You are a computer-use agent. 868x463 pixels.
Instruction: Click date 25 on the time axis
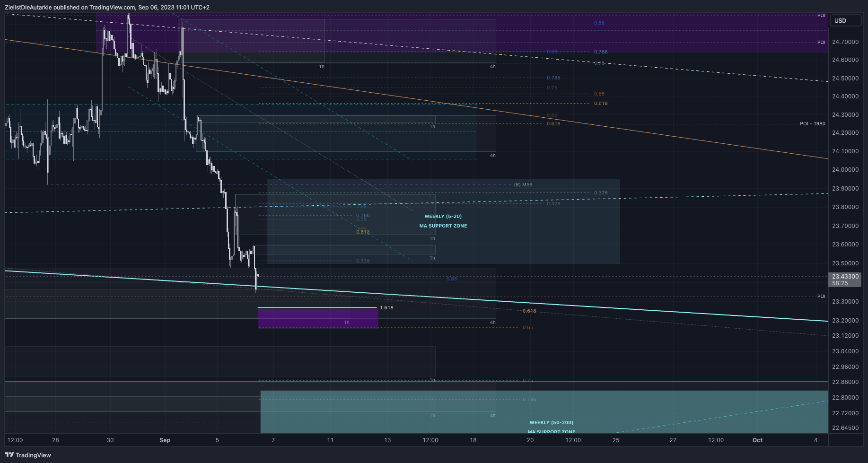[x=616, y=440]
